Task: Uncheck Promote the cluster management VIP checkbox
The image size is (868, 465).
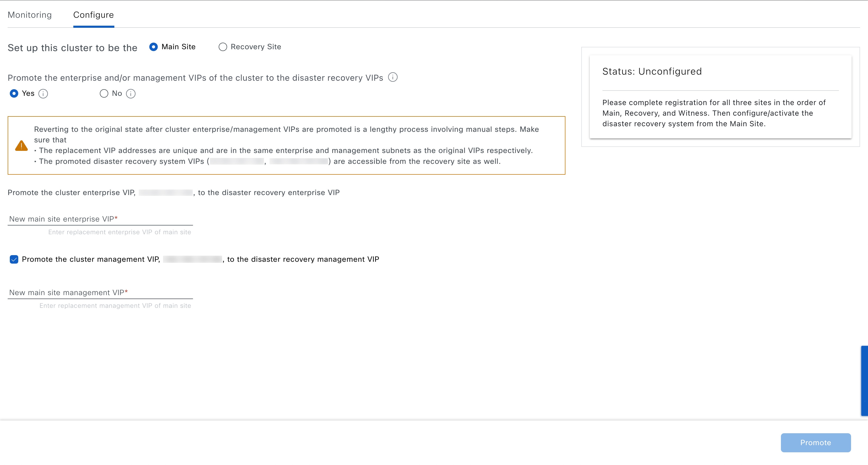Action: tap(14, 259)
